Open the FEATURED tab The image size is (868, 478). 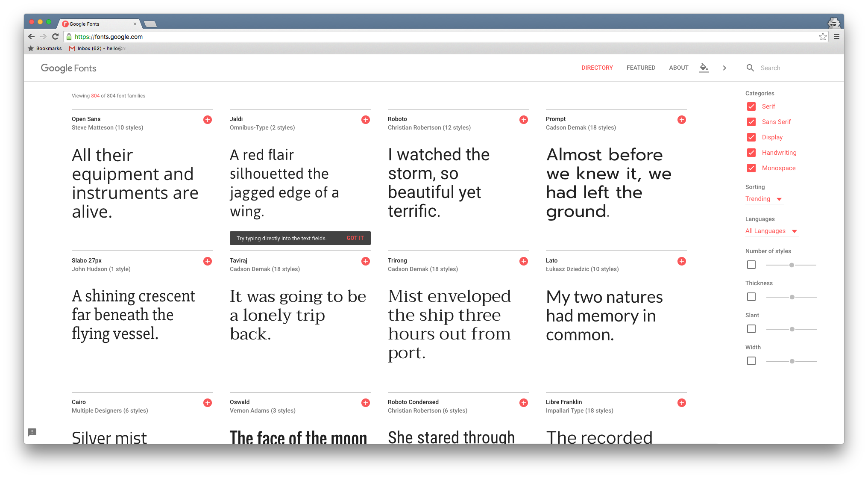pyautogui.click(x=641, y=68)
